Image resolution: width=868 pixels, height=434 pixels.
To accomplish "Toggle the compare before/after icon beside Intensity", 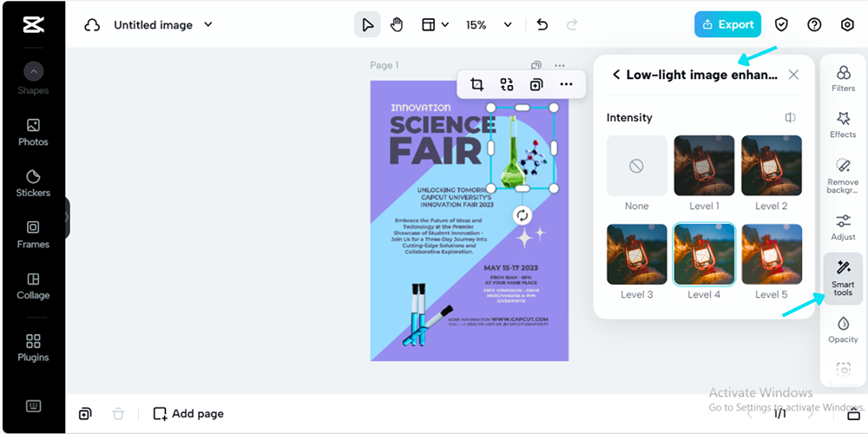I will 790,117.
